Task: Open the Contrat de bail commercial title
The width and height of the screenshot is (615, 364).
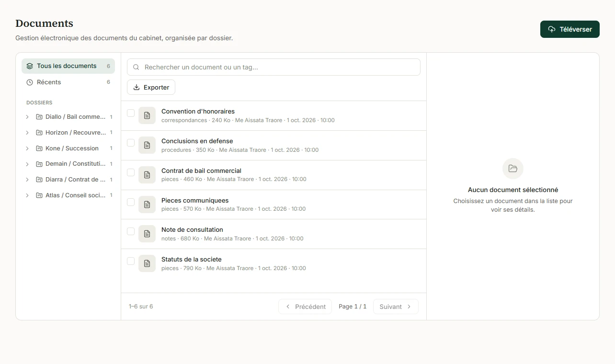Action: tap(201, 171)
